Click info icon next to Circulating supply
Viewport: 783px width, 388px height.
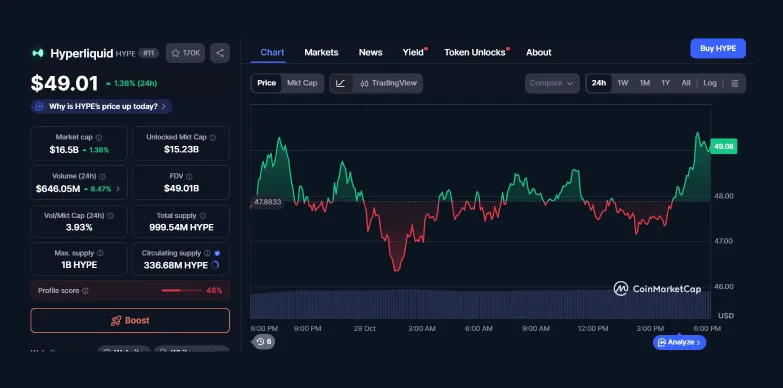[x=207, y=253]
